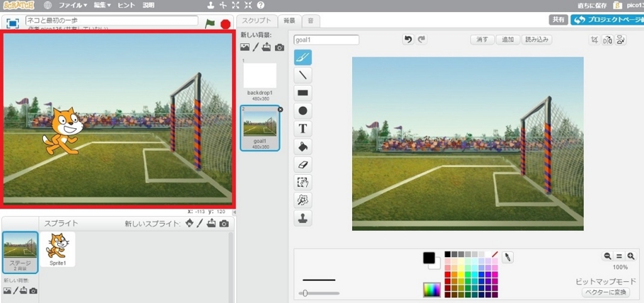Open the ヒント menu item
Screen dimensions: 644x303
[x=126, y=5]
